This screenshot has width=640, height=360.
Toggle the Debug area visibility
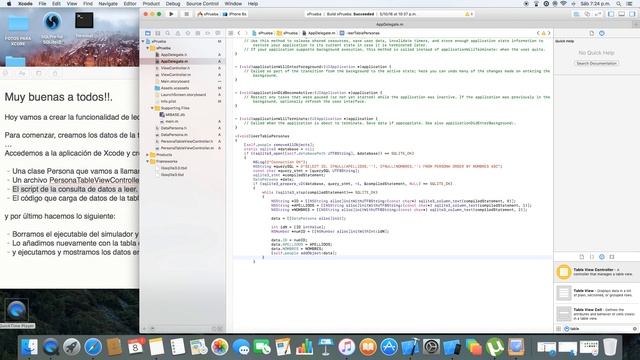pyautogui.click(x=621, y=14)
